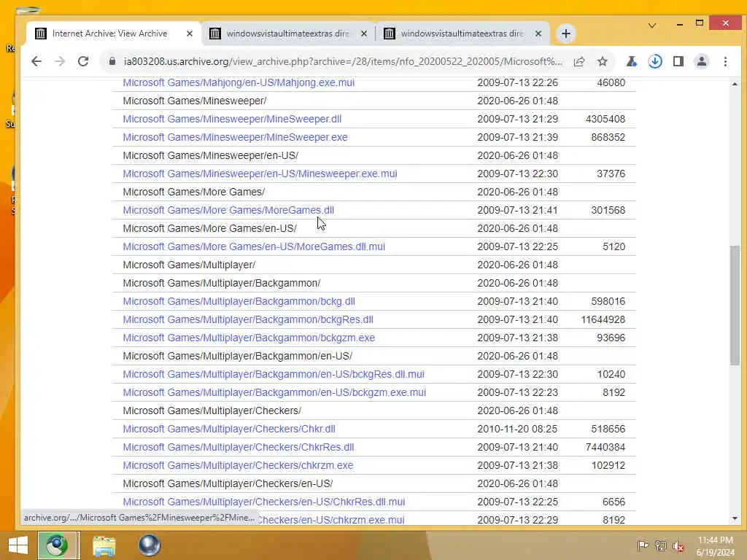747x560 pixels.
Task: Click the file size value 11644928
Action: pyautogui.click(x=603, y=319)
